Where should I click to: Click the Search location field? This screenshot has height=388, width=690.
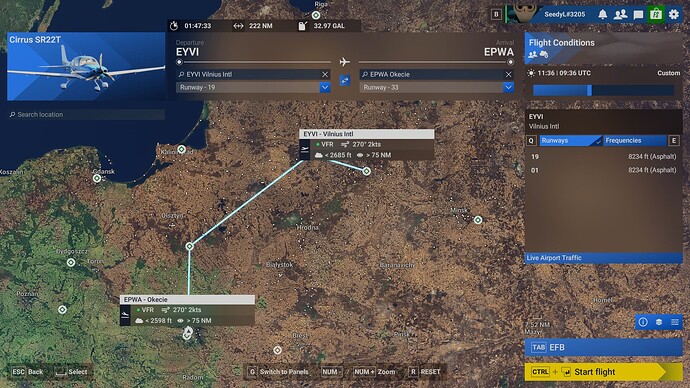coord(86,114)
